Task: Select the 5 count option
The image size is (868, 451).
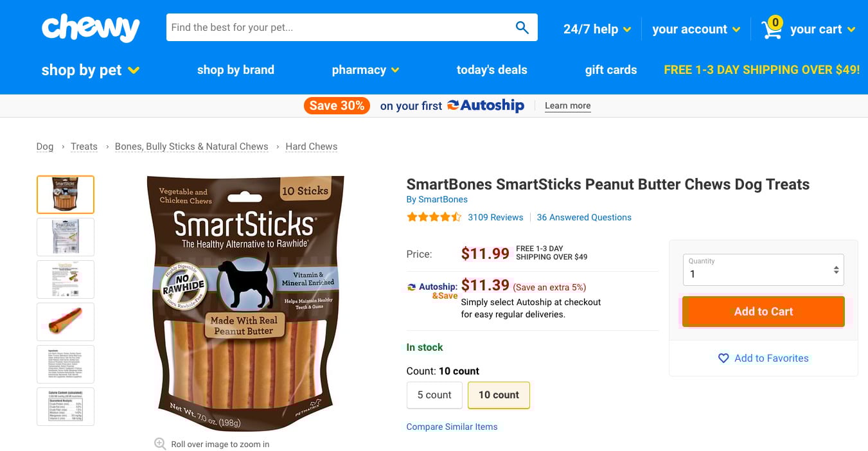Action: point(434,395)
